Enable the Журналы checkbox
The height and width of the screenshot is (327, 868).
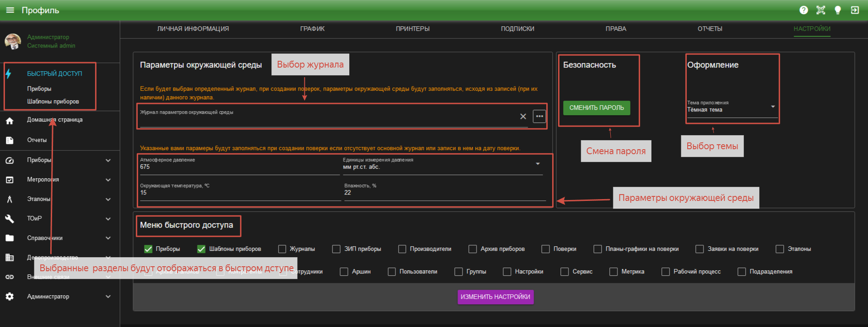pyautogui.click(x=282, y=249)
